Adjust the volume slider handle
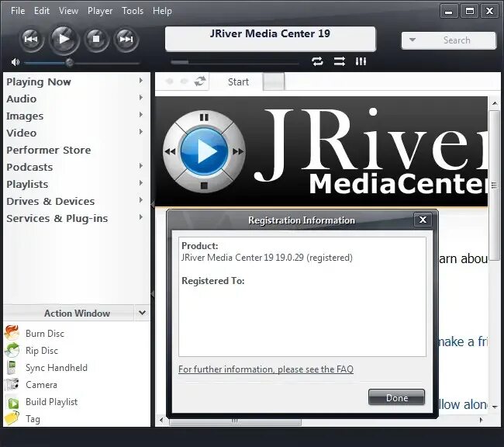 click(69, 62)
